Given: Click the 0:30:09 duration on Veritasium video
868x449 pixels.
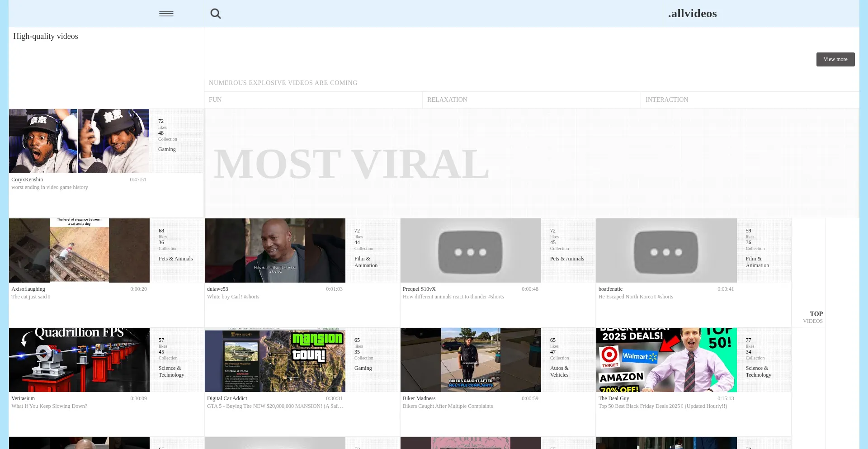Looking at the screenshot, I should [138, 398].
